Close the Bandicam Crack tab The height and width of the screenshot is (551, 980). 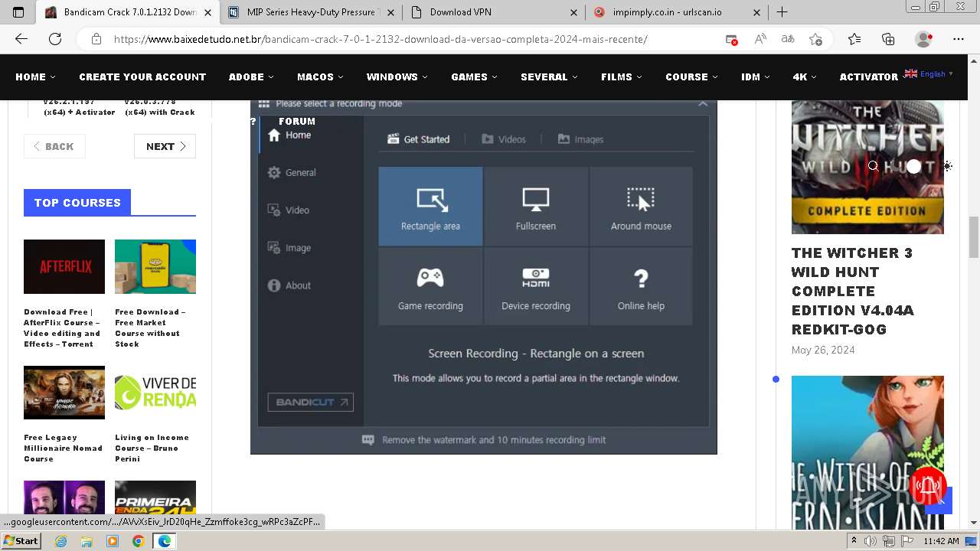207,12
